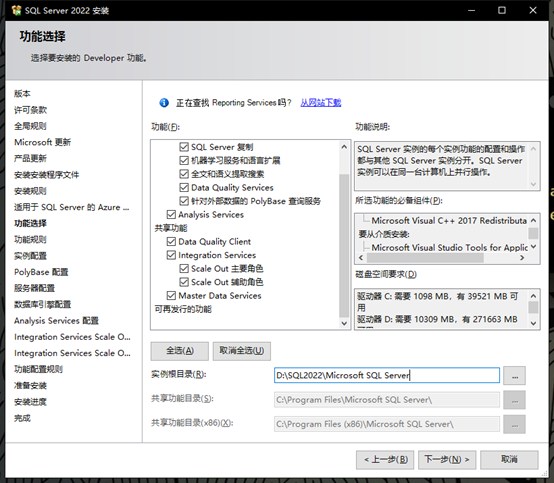Click Microsoft Visual Studio Tools for Applications entry

pos(449,247)
